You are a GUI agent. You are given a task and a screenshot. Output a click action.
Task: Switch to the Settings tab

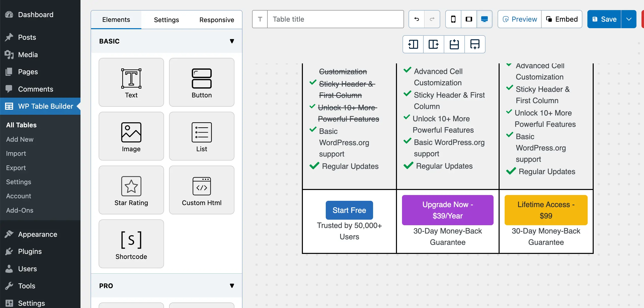click(166, 20)
